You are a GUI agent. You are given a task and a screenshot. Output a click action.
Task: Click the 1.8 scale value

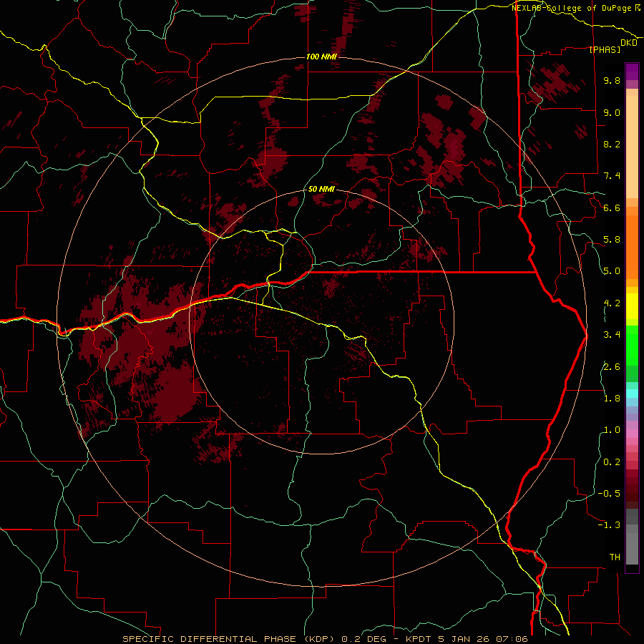612,399
